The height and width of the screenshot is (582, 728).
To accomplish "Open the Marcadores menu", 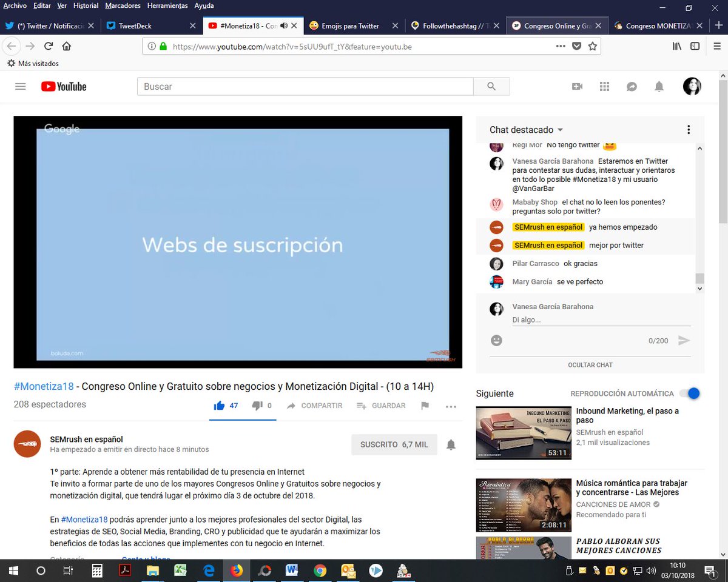I will [123, 5].
